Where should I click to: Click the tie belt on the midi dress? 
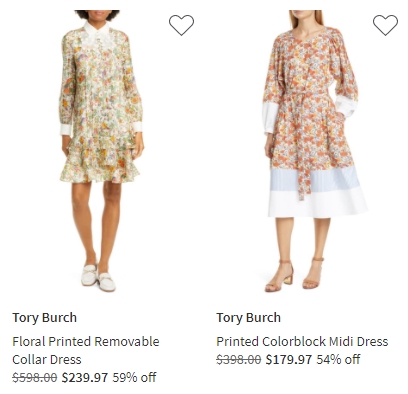tap(302, 140)
